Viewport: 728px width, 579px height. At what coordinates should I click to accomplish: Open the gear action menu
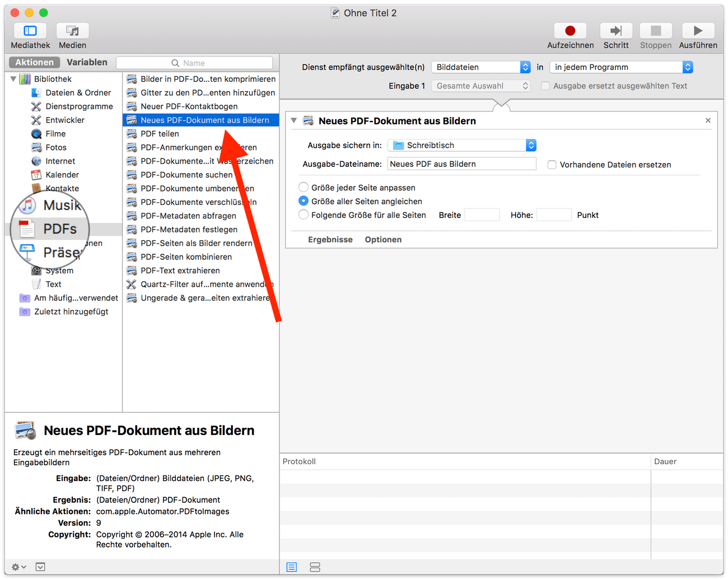(x=18, y=567)
